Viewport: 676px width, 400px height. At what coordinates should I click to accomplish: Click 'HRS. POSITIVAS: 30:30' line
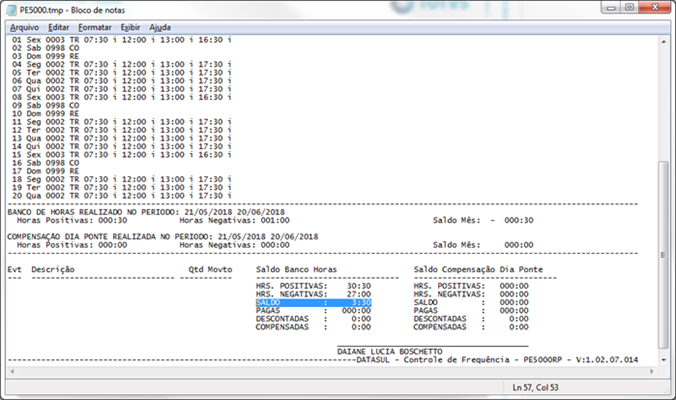313,286
